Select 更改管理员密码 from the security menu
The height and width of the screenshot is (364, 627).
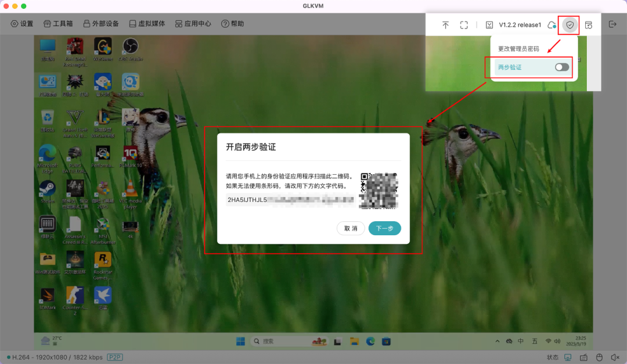(x=518, y=49)
